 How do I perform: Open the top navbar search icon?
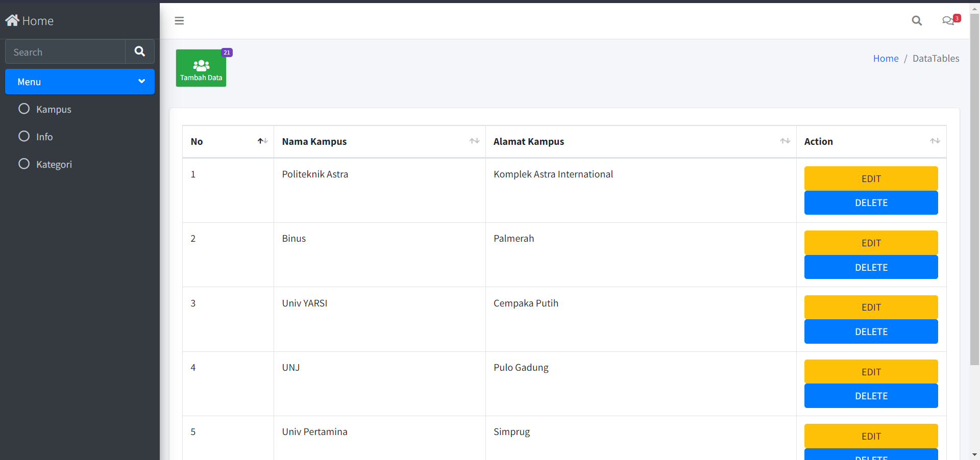pyautogui.click(x=917, y=21)
